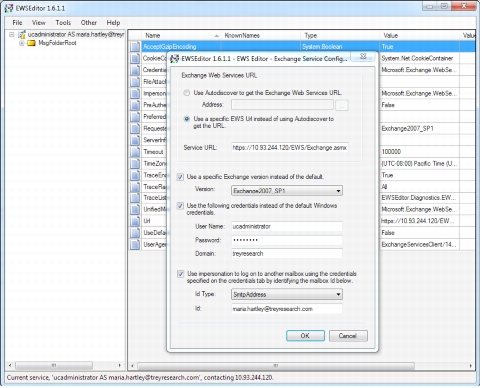482x388 pixels.
Task: Click the status bar Current service text
Action: point(140,378)
